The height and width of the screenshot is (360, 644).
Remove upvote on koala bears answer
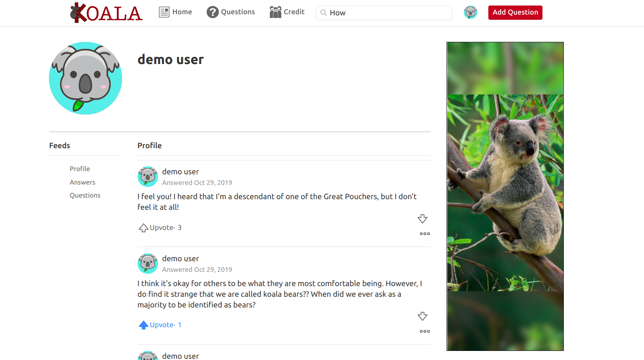tap(143, 325)
